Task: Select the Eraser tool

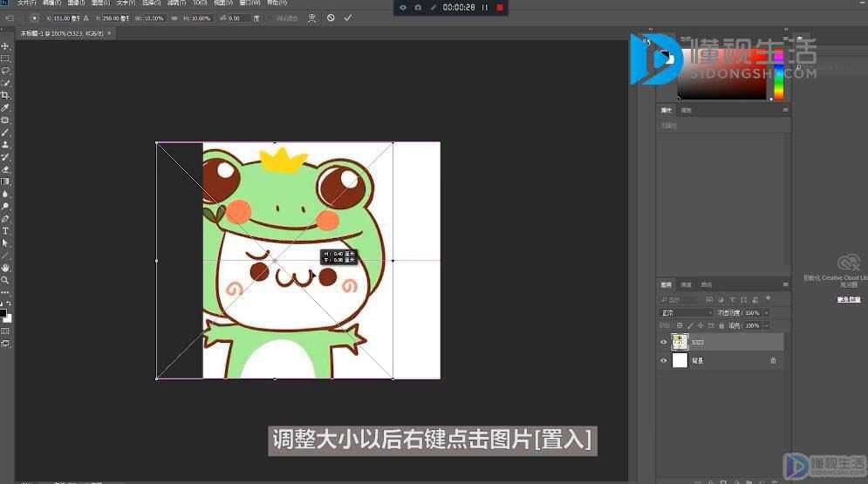Action: [x=5, y=169]
